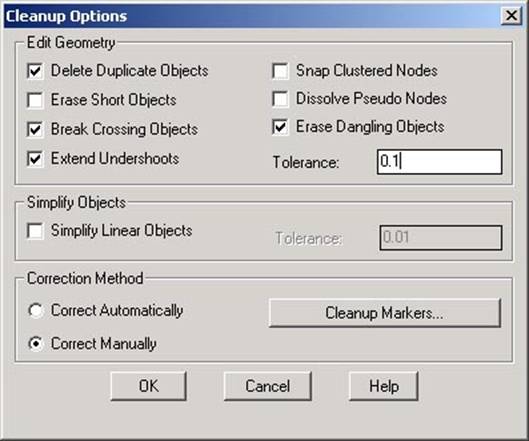Click the Correction Method group heading

click(85, 279)
